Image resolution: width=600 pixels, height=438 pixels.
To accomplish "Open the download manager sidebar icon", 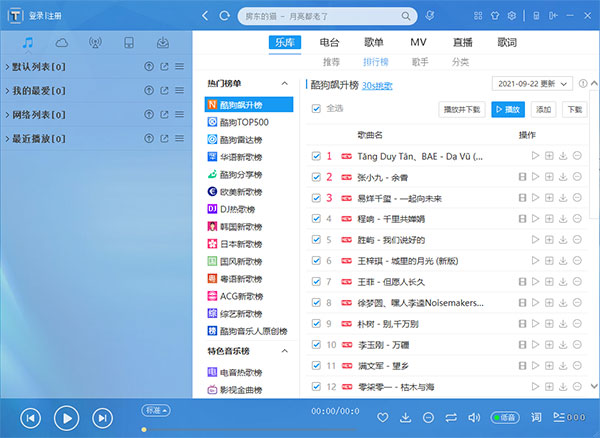I will click(163, 42).
